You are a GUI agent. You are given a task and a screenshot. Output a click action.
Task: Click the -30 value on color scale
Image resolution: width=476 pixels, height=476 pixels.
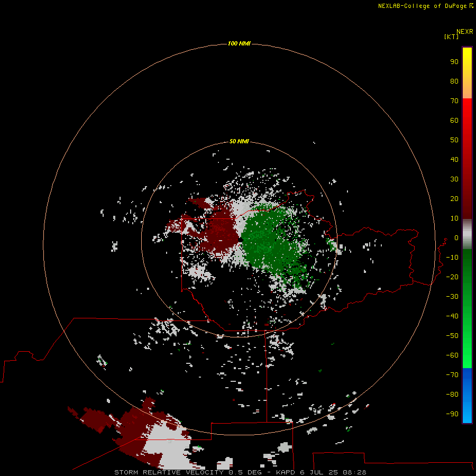coord(452,297)
